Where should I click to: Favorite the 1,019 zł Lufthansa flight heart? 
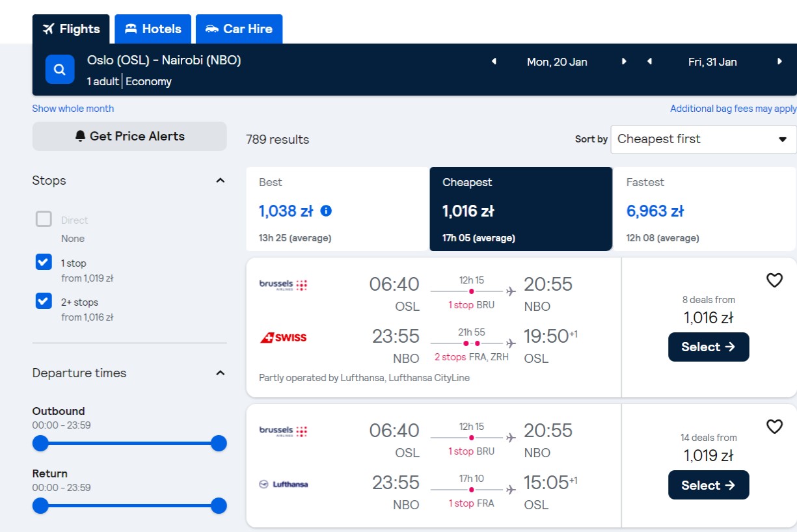(x=774, y=427)
